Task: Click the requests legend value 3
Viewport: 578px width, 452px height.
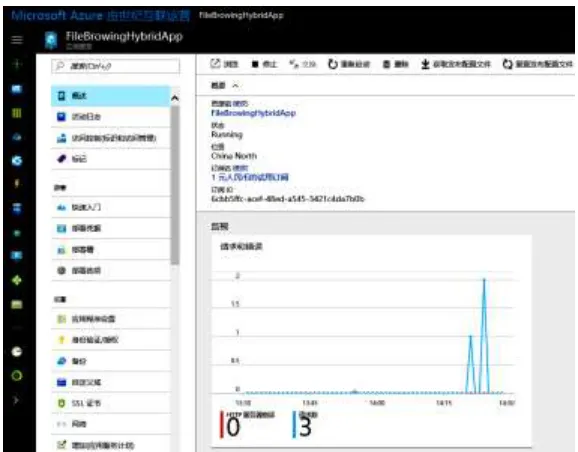Action: 305,427
